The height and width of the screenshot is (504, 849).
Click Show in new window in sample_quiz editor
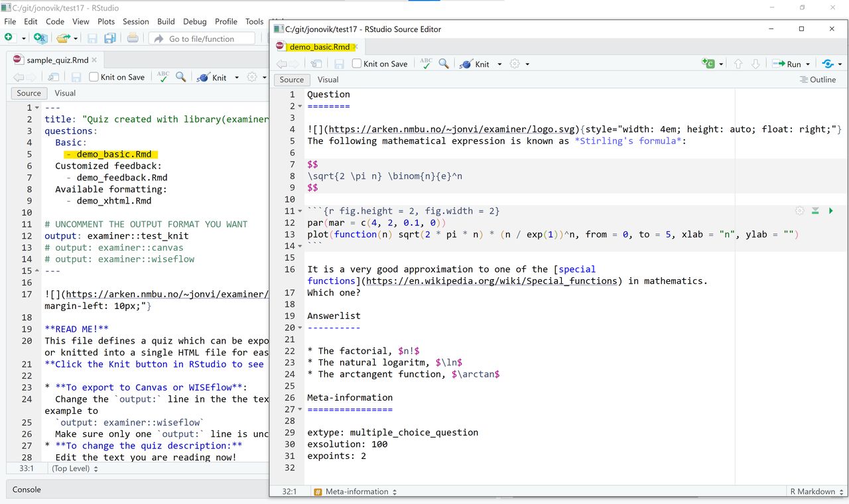click(x=54, y=77)
